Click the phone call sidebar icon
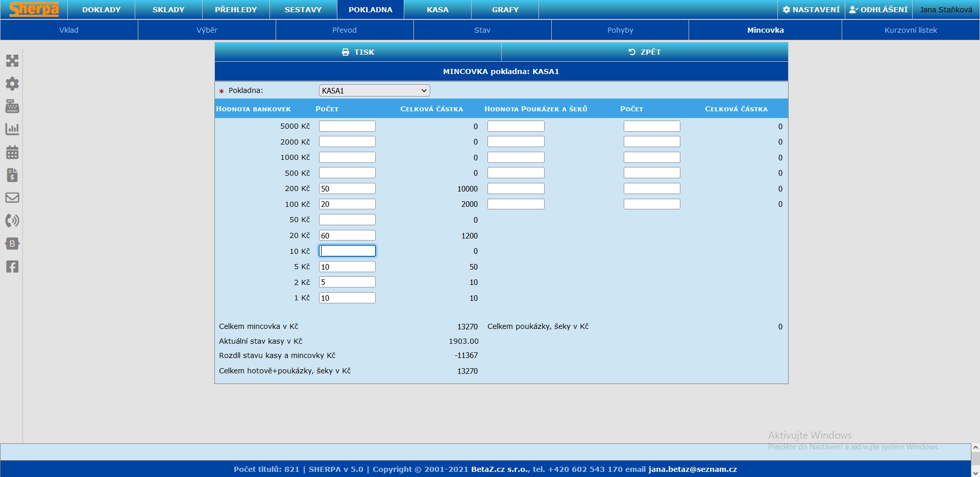The height and width of the screenshot is (477, 980). (x=12, y=221)
